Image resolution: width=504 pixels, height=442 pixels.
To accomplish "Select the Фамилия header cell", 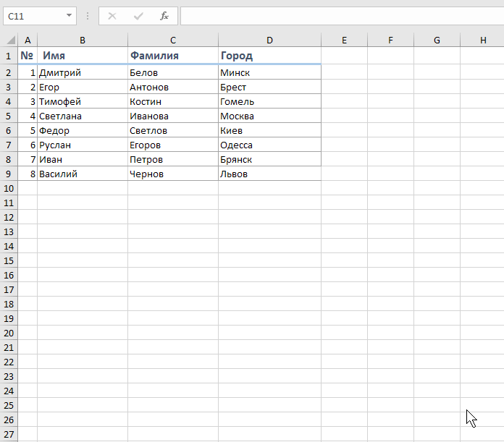I will (173, 56).
